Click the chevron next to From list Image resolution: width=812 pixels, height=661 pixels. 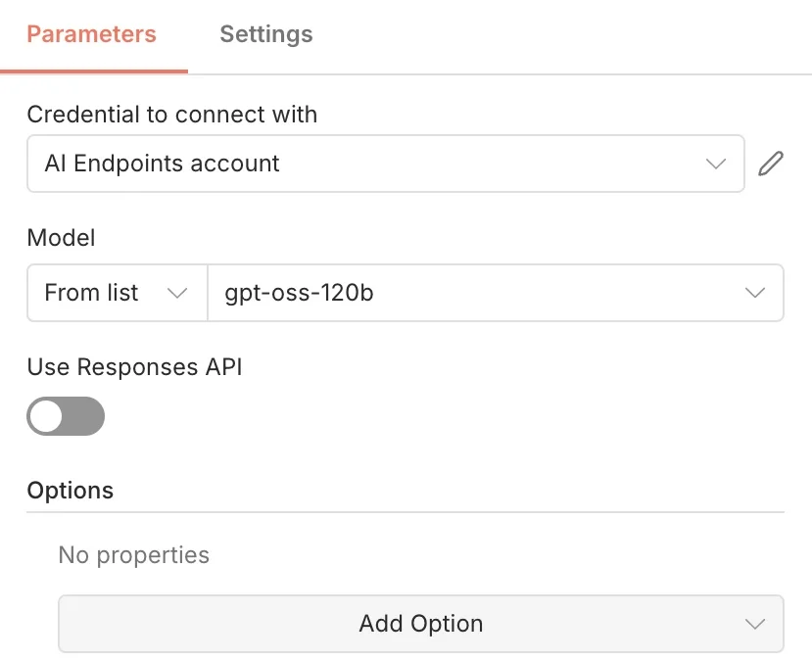point(177,293)
